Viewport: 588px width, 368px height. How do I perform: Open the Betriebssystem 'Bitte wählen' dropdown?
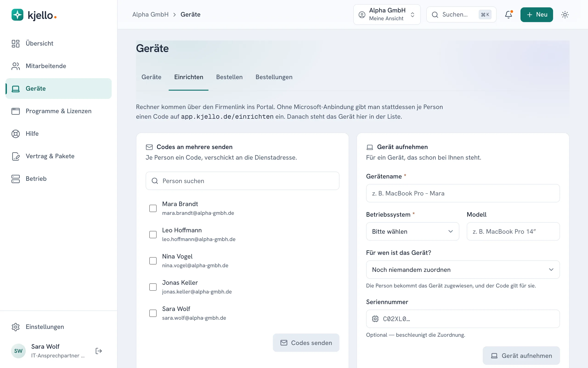point(413,231)
